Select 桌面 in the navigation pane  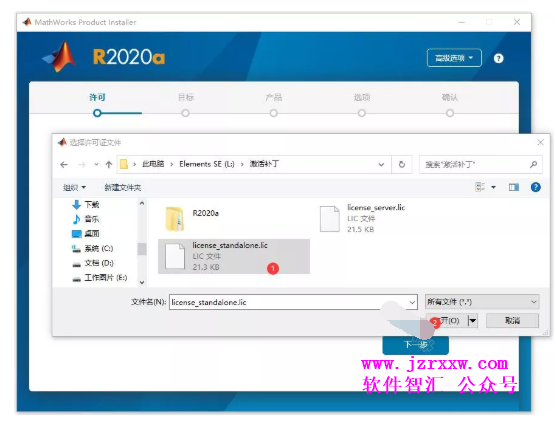86,234
